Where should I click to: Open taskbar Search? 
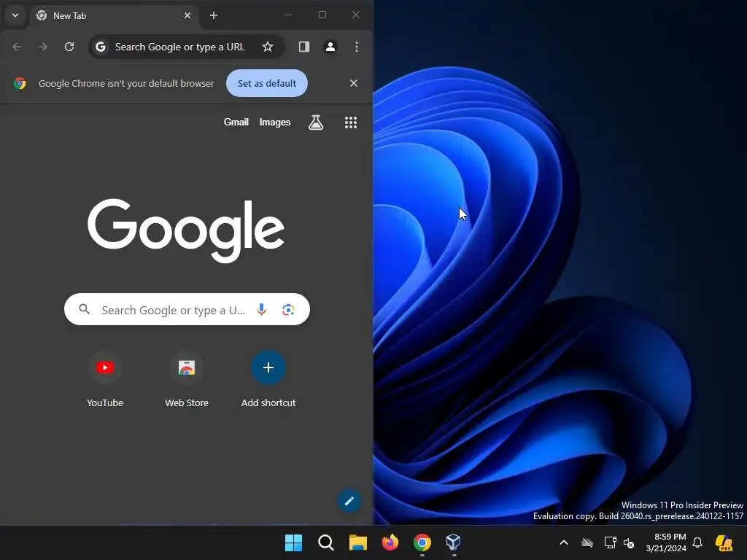(x=326, y=542)
